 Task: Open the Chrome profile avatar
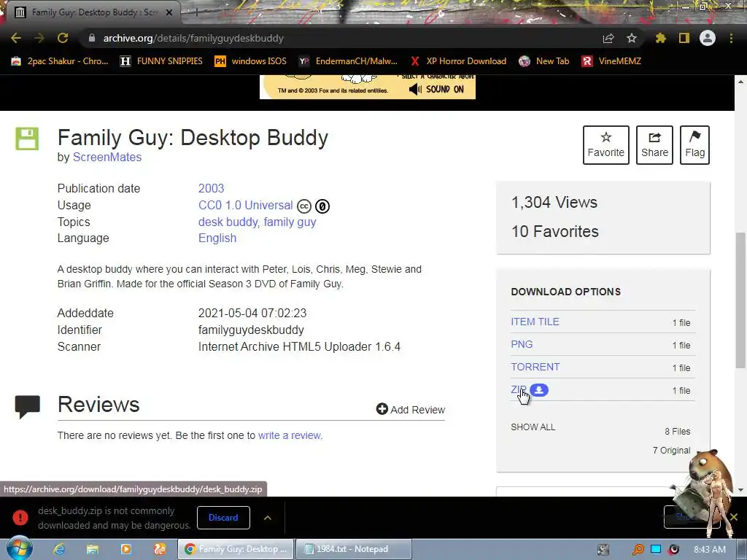(x=708, y=38)
